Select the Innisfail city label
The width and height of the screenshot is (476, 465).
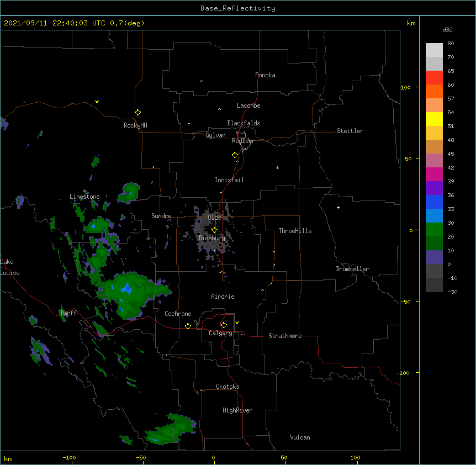click(x=229, y=180)
